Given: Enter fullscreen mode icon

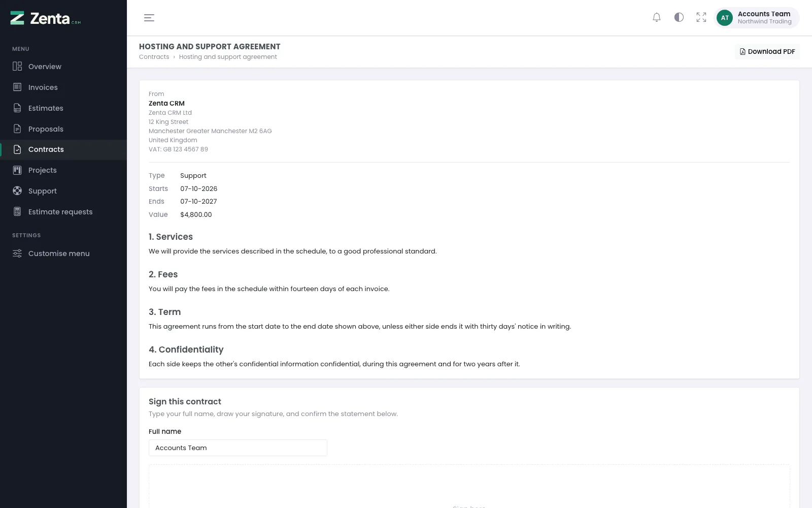Looking at the screenshot, I should point(701,17).
